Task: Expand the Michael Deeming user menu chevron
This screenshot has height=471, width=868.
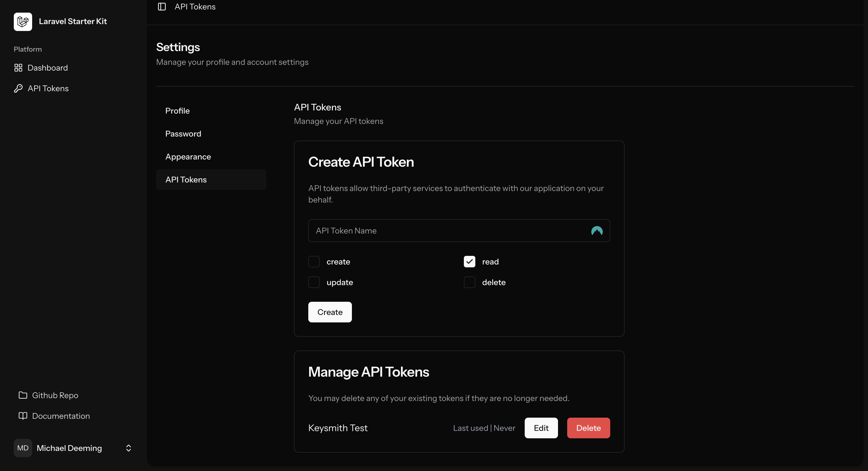Action: click(128, 448)
